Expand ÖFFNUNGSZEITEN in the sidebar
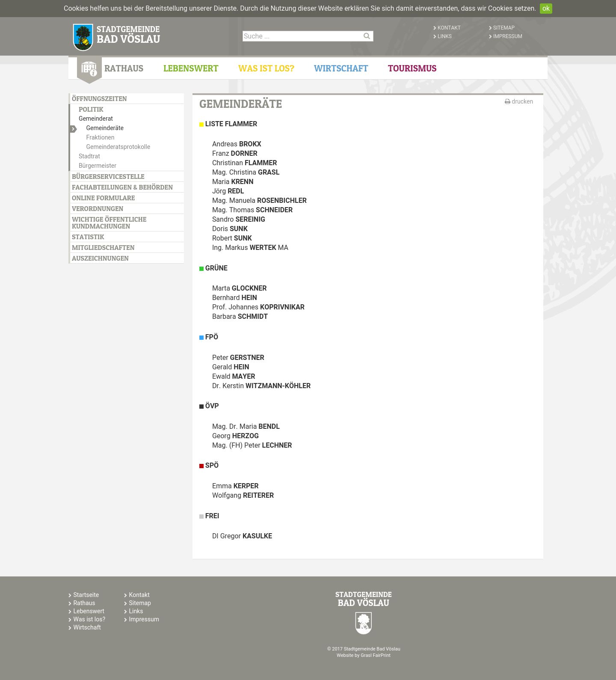Viewport: 616px width, 680px height. pos(99,99)
